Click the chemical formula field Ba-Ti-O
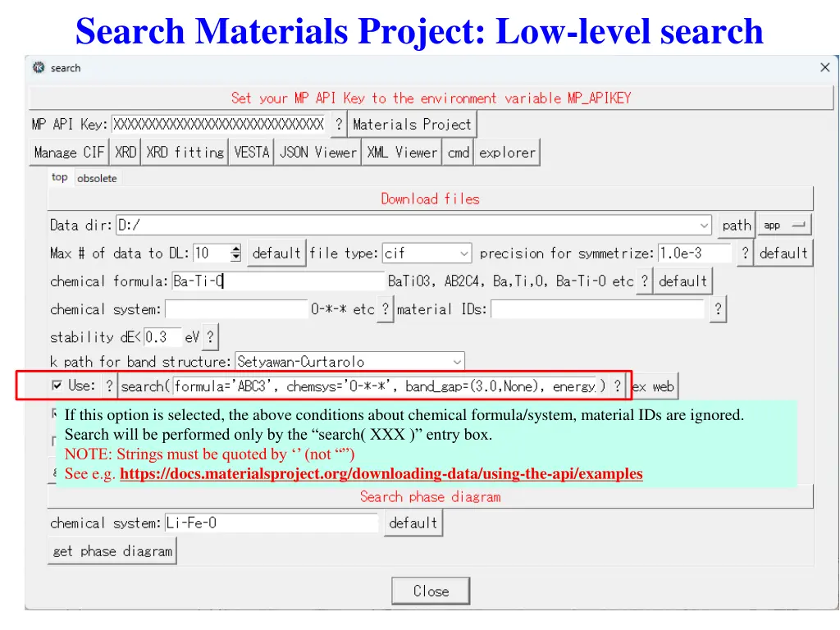 coord(278,281)
